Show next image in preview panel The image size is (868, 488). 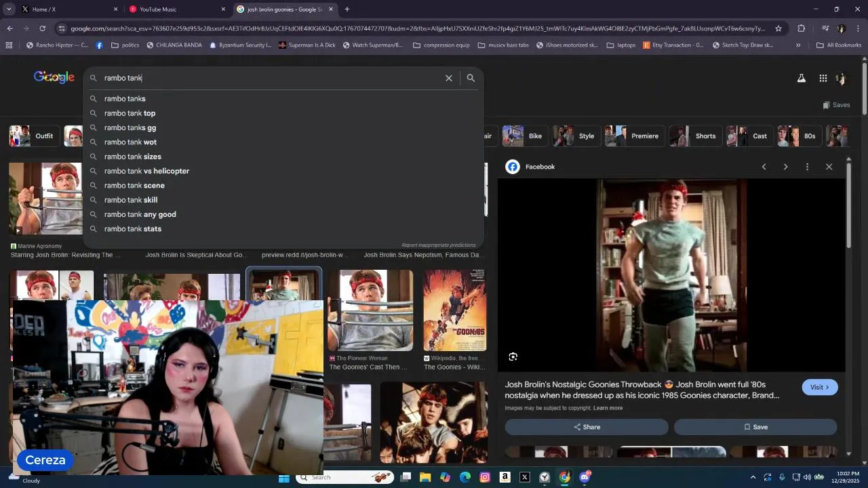(785, 167)
